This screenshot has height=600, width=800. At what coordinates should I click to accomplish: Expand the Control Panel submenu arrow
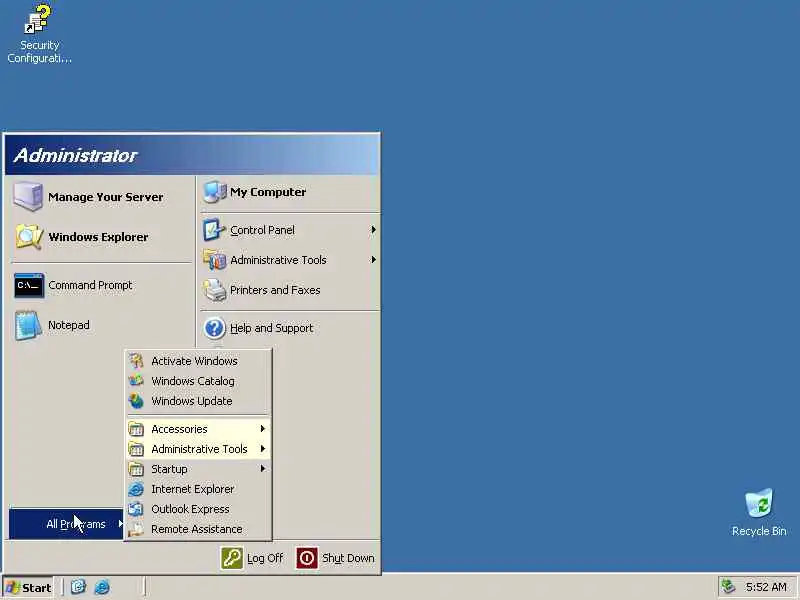pyautogui.click(x=373, y=230)
